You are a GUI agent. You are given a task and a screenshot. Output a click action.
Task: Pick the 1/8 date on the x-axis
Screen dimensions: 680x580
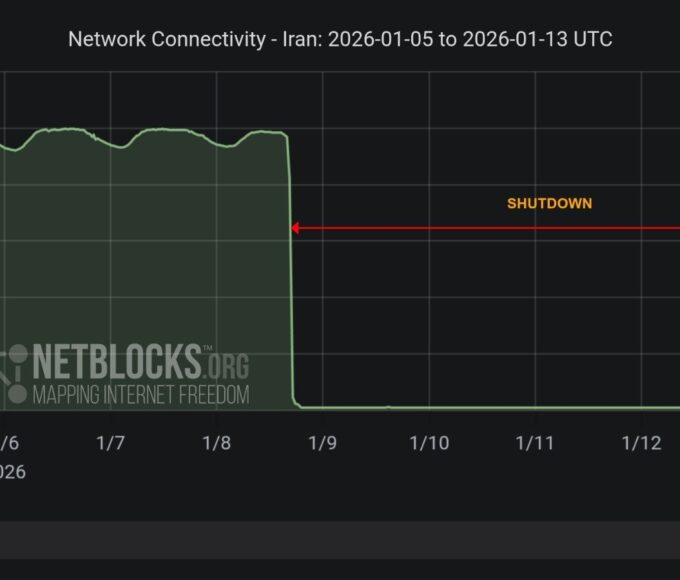(216, 443)
